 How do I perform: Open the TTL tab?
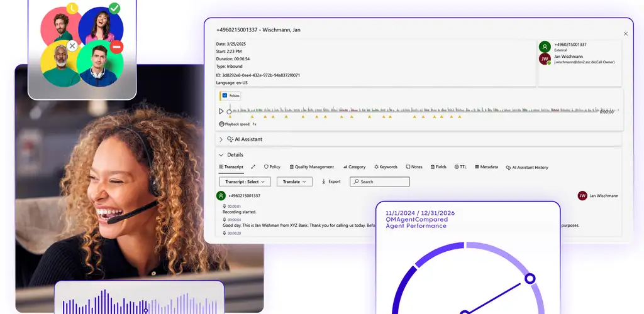(x=460, y=167)
